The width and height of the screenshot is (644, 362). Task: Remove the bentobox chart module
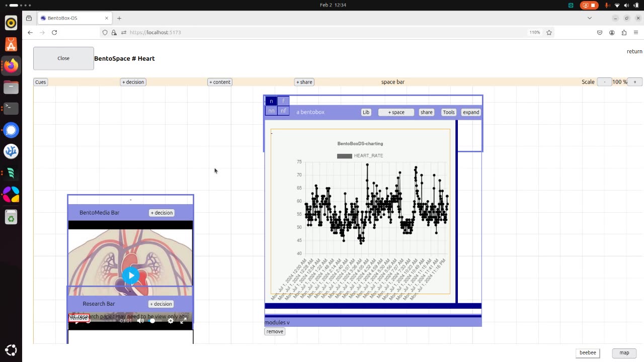tap(275, 331)
